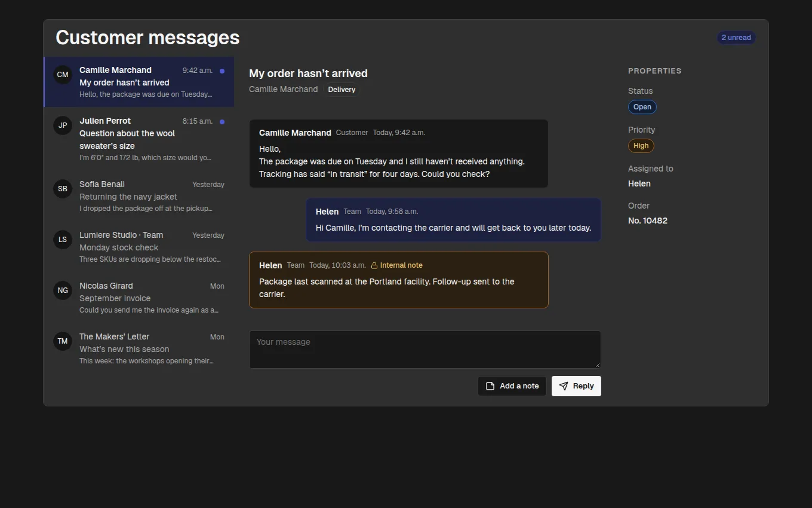Screen dimensions: 812x508
Task: Click the JP avatar for Julien Perrot
Action: 63,126
